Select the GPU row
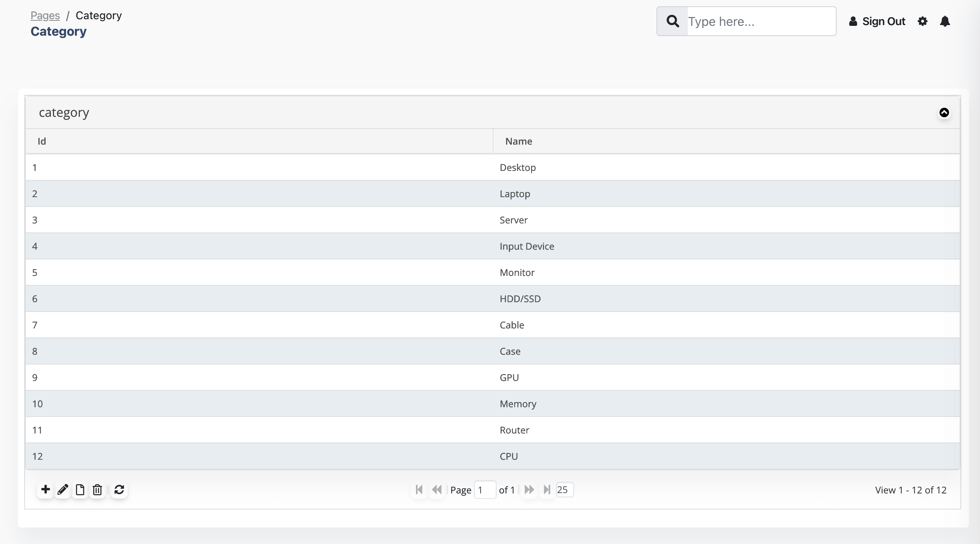The height and width of the screenshot is (544, 980). pyautogui.click(x=493, y=377)
